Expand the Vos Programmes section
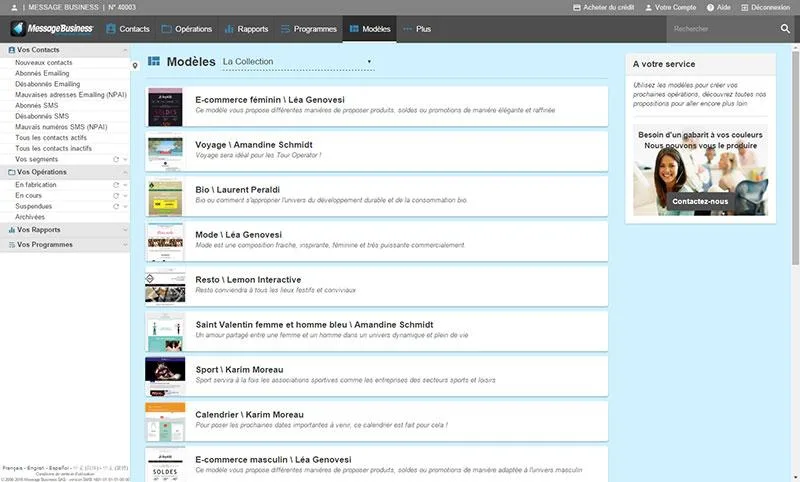The height and width of the screenshot is (482, 800). 125,245
